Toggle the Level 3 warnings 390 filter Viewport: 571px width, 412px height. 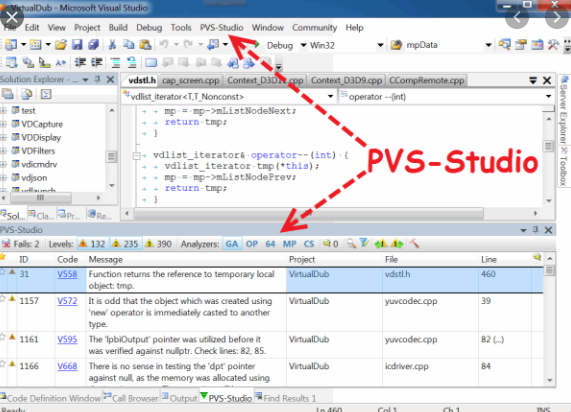pyautogui.click(x=158, y=244)
